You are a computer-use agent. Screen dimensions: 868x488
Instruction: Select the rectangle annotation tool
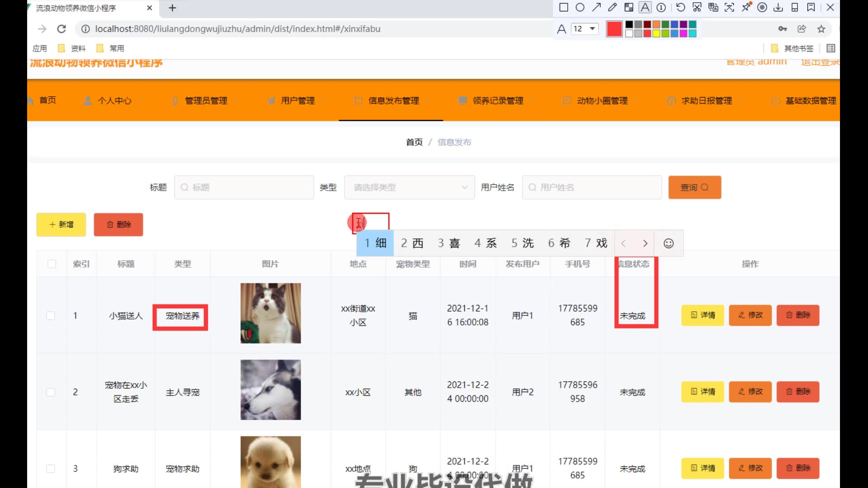click(x=564, y=7)
